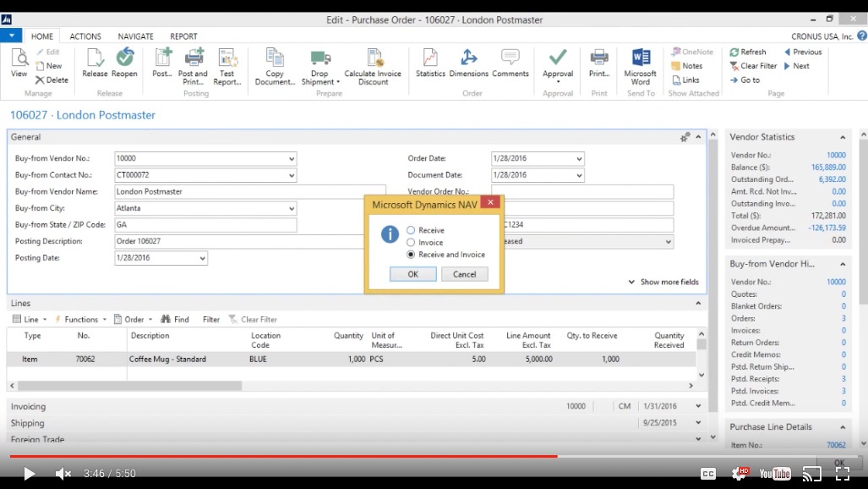Enter fullscreen video mode
This screenshot has width=868, height=489.
click(x=843, y=474)
